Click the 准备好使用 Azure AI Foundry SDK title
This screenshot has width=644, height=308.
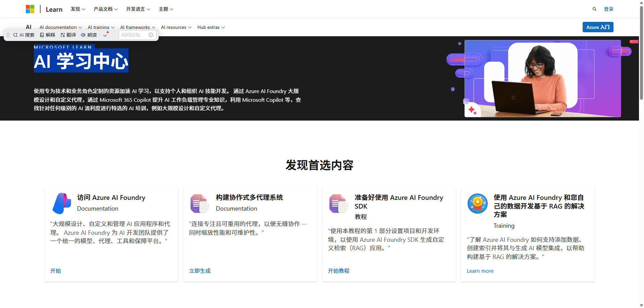click(399, 202)
